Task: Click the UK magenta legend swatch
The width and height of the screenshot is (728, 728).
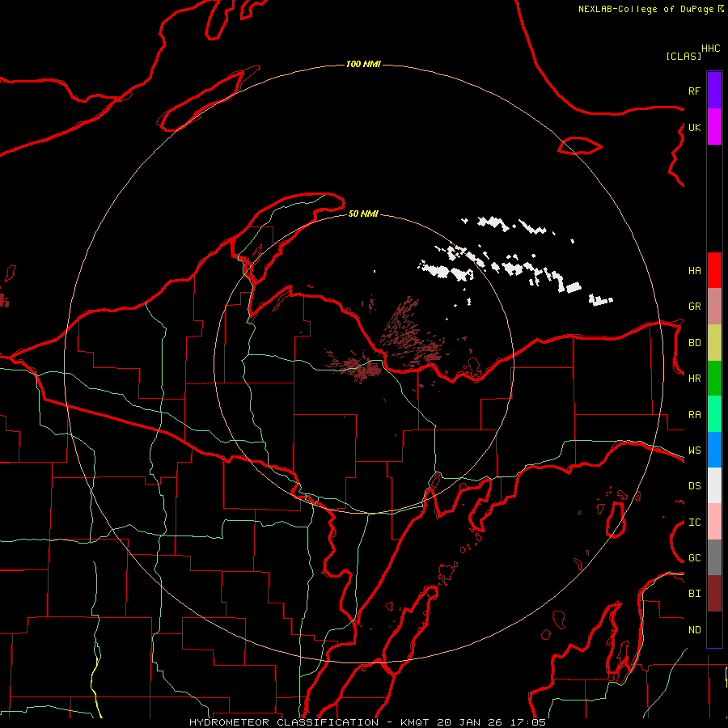Action: pos(714,127)
